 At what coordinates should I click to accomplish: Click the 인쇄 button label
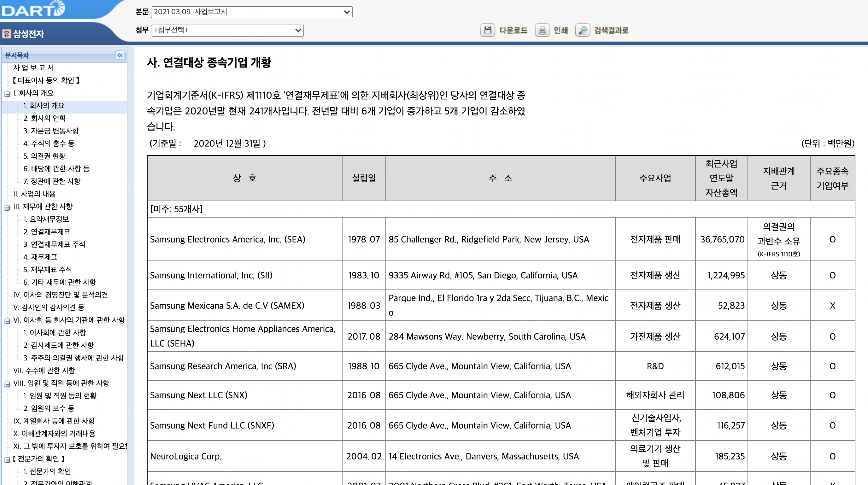[561, 30]
